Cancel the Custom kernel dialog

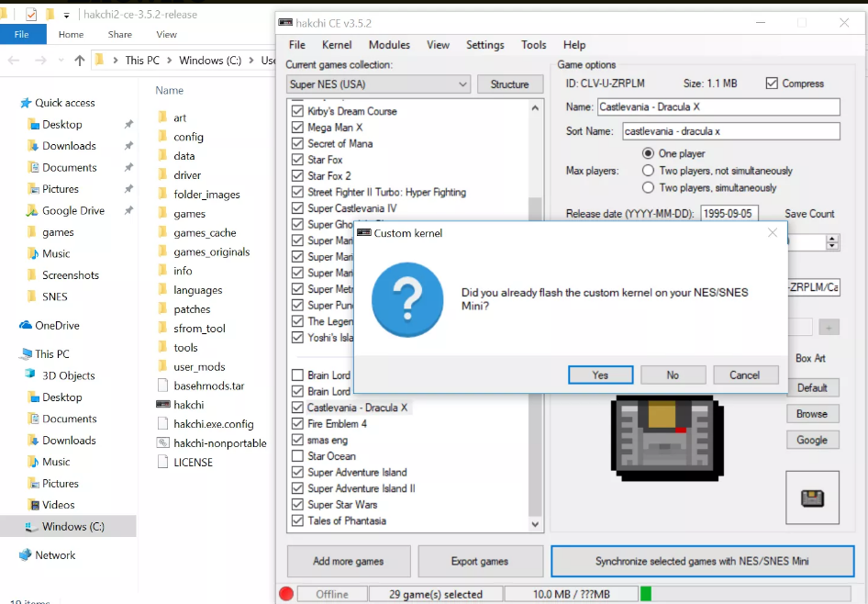tap(746, 375)
